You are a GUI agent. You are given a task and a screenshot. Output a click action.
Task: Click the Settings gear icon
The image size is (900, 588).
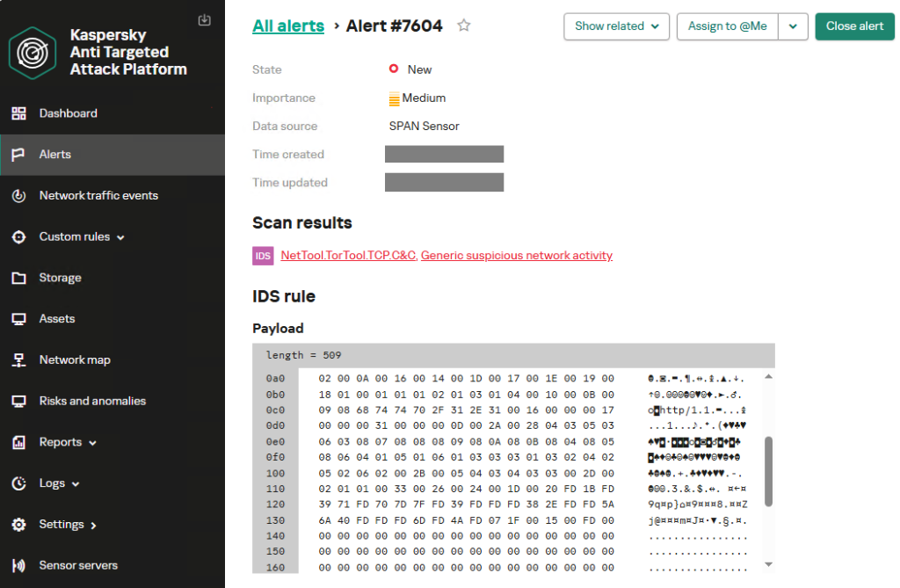click(x=19, y=525)
